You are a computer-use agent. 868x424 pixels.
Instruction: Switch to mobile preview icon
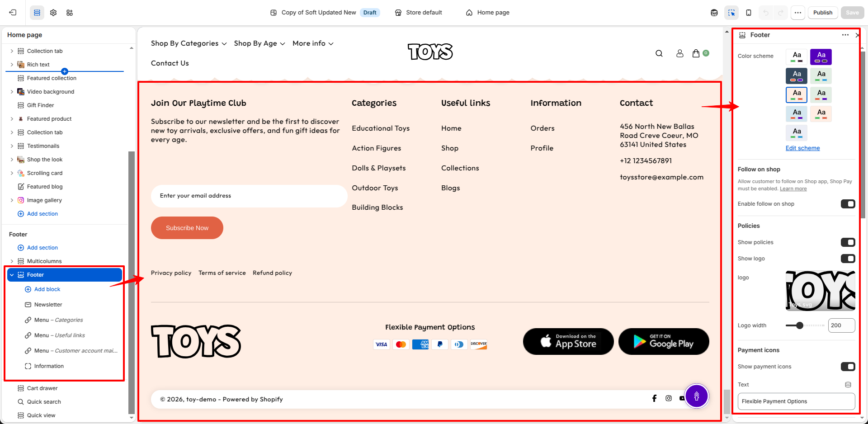coord(749,13)
